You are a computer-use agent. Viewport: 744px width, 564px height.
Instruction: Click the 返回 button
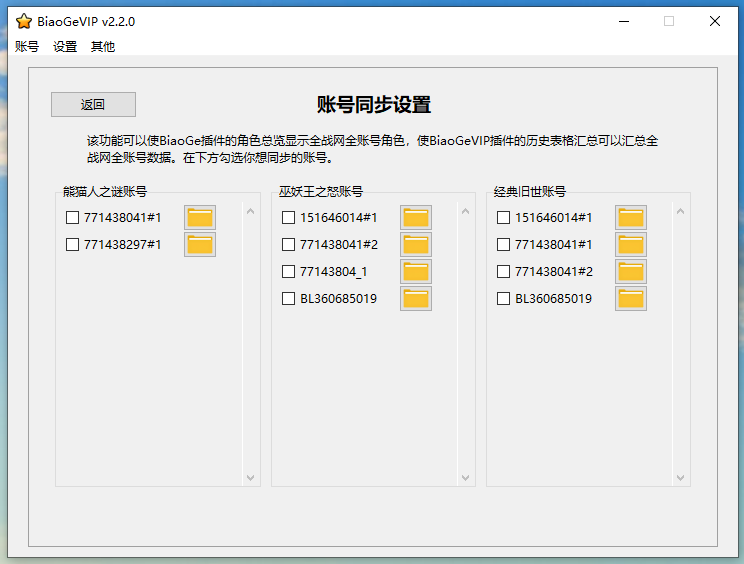tap(93, 105)
